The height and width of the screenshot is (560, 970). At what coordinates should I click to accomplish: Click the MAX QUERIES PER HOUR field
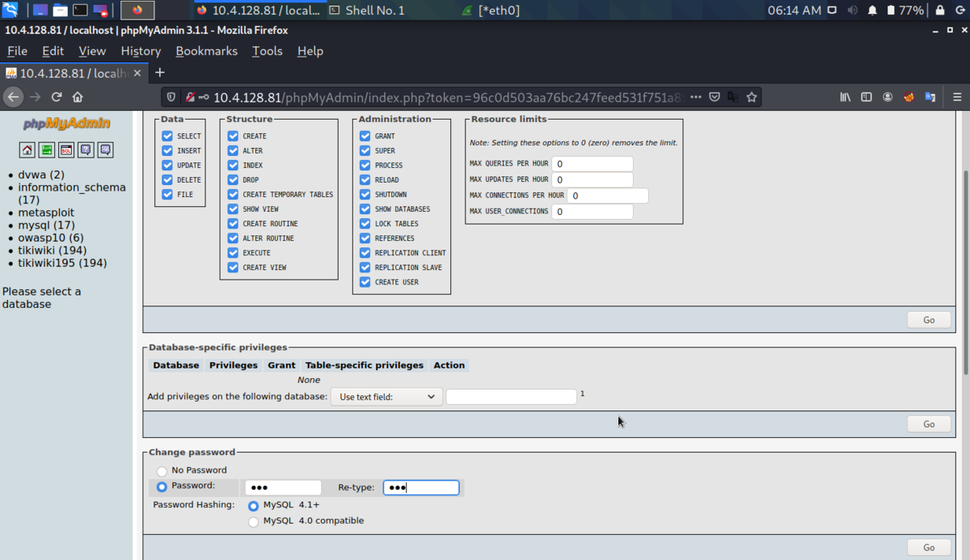tap(593, 164)
